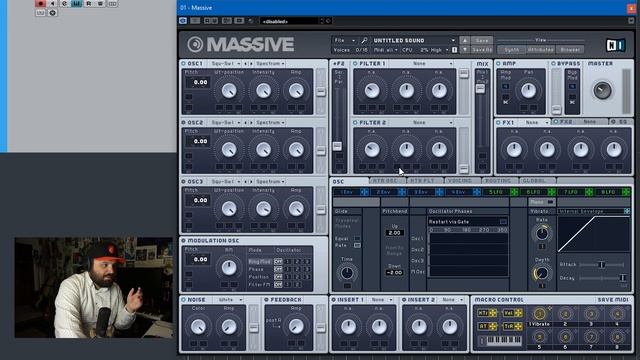Open OSC1 Spectrum mode dropdown

pyautogui.click(x=270, y=64)
